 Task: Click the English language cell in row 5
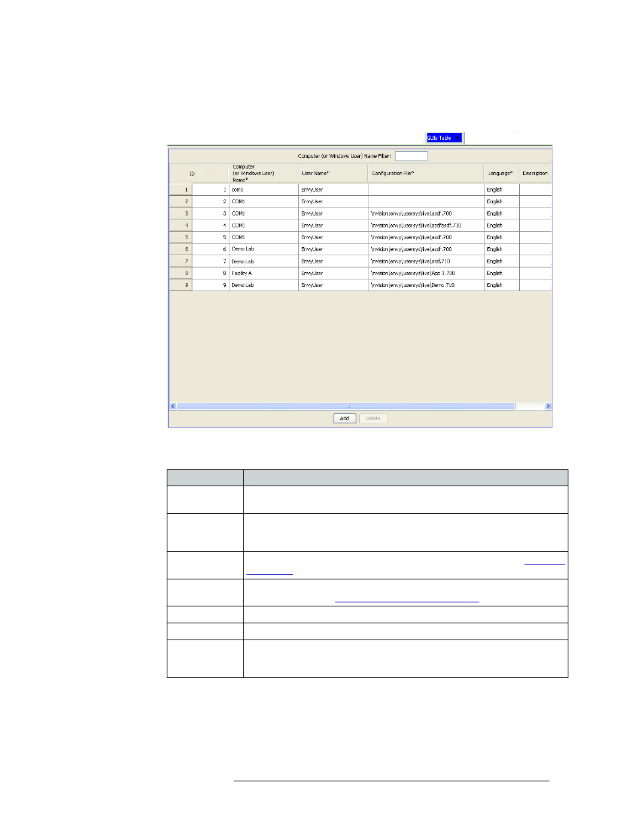click(502, 238)
